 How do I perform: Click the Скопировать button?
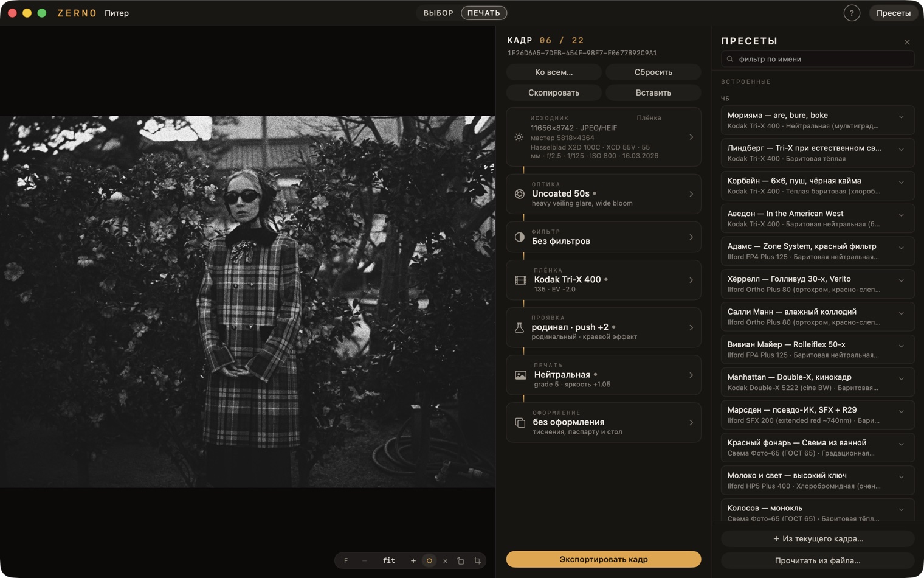point(554,92)
